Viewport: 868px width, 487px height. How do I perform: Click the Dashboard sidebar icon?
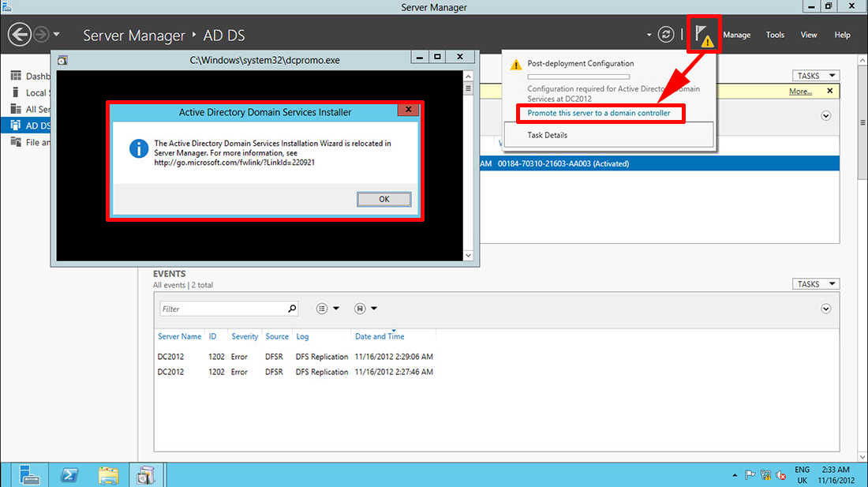click(x=16, y=75)
